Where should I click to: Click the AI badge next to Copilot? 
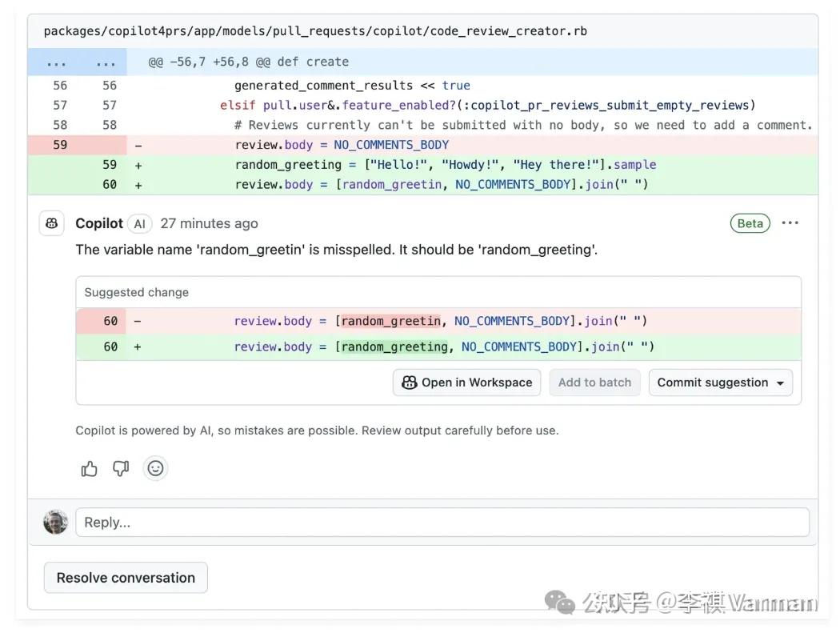click(x=140, y=224)
